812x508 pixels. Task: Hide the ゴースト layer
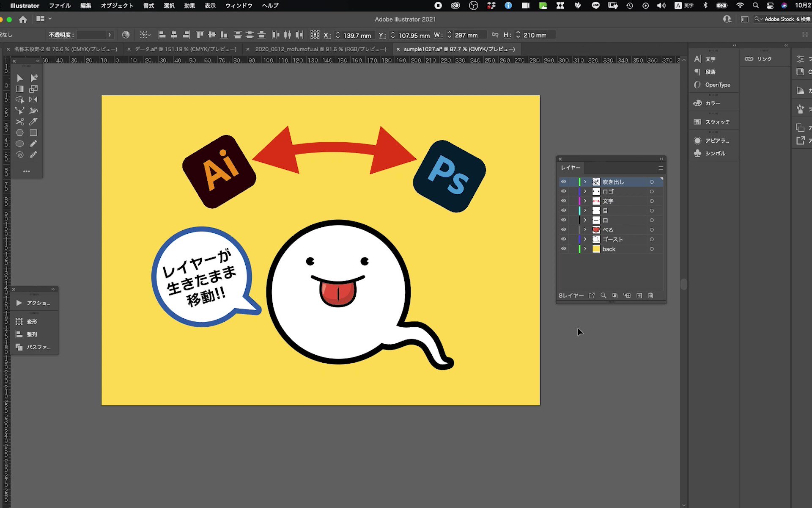[564, 239]
